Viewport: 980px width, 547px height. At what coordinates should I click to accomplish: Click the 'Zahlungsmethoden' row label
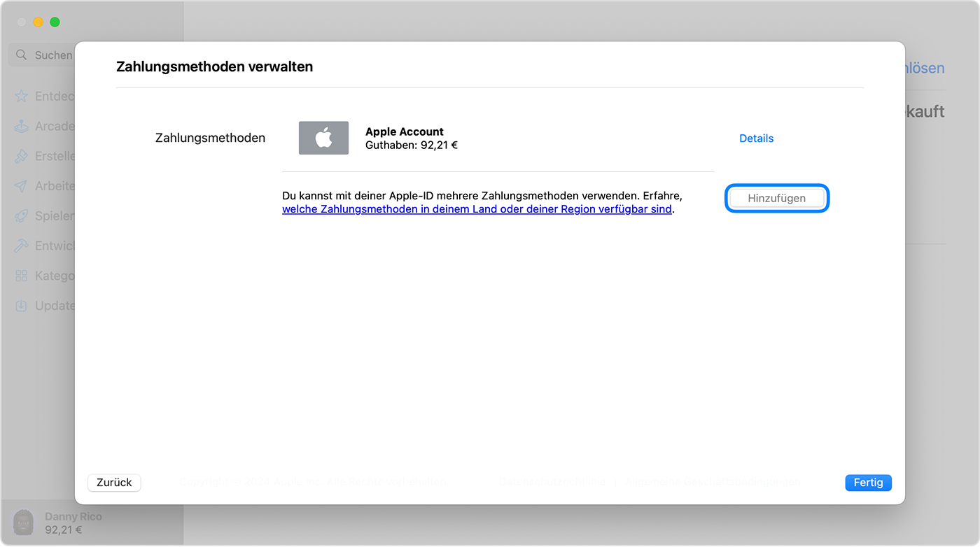point(210,138)
